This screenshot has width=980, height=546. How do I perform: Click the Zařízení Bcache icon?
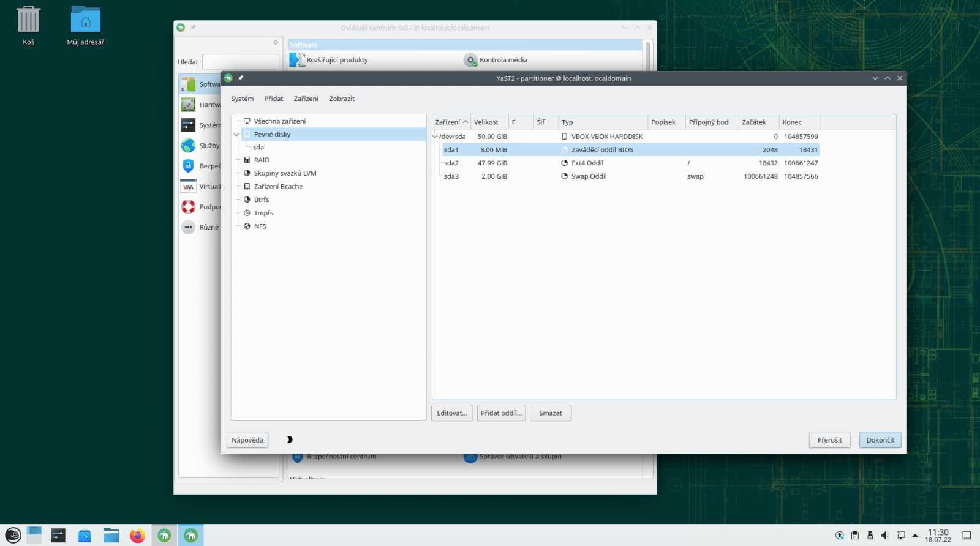coord(247,187)
